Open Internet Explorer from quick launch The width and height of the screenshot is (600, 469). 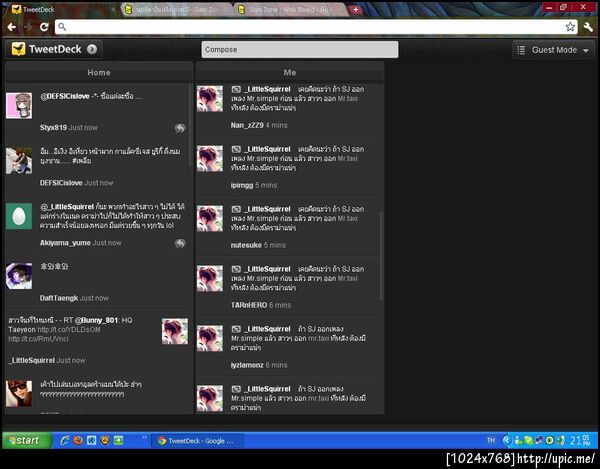[65, 440]
